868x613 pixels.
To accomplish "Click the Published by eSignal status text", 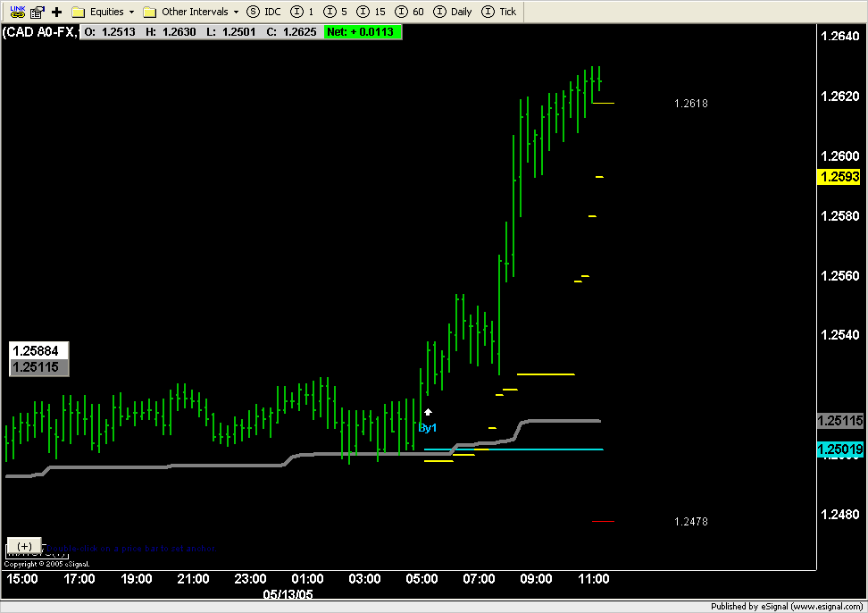I will pyautogui.click(x=786, y=607).
